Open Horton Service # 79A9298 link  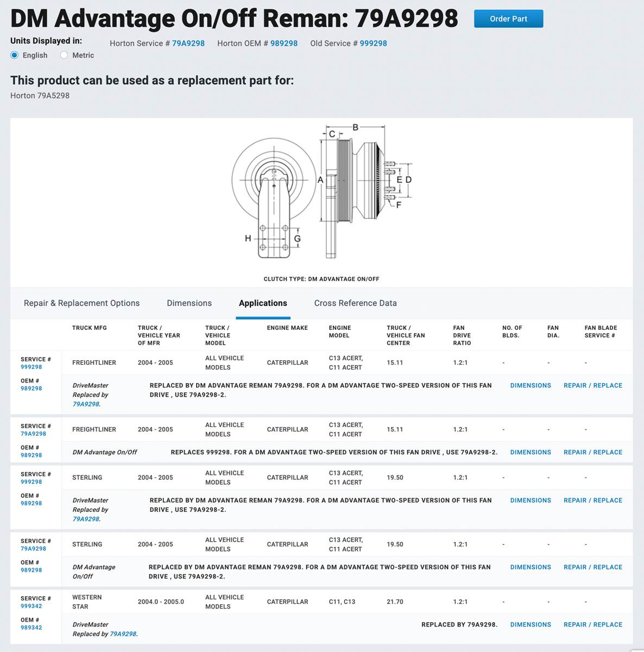pos(188,43)
